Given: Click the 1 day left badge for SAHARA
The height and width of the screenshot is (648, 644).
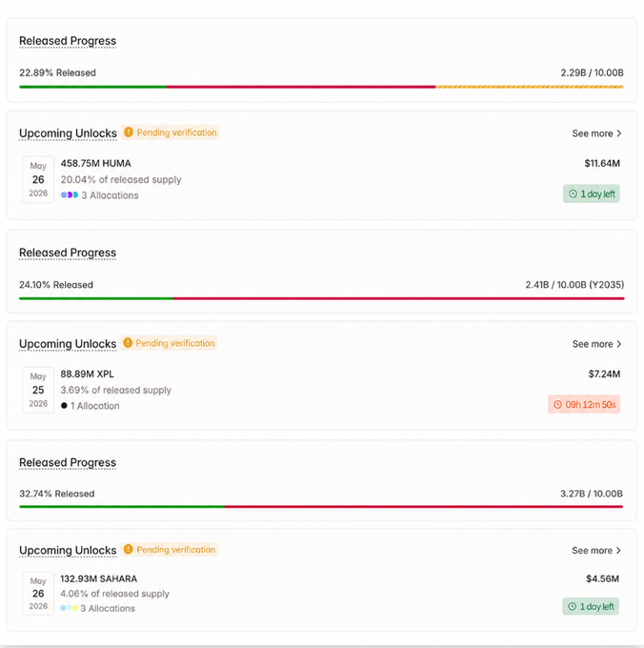Looking at the screenshot, I should 591,606.
